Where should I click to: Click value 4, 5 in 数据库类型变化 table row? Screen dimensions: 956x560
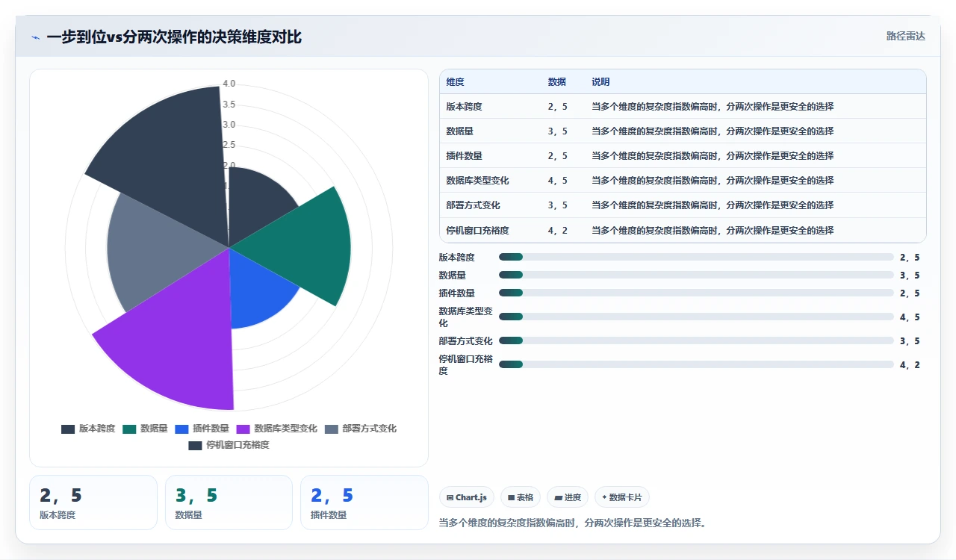pos(557,181)
